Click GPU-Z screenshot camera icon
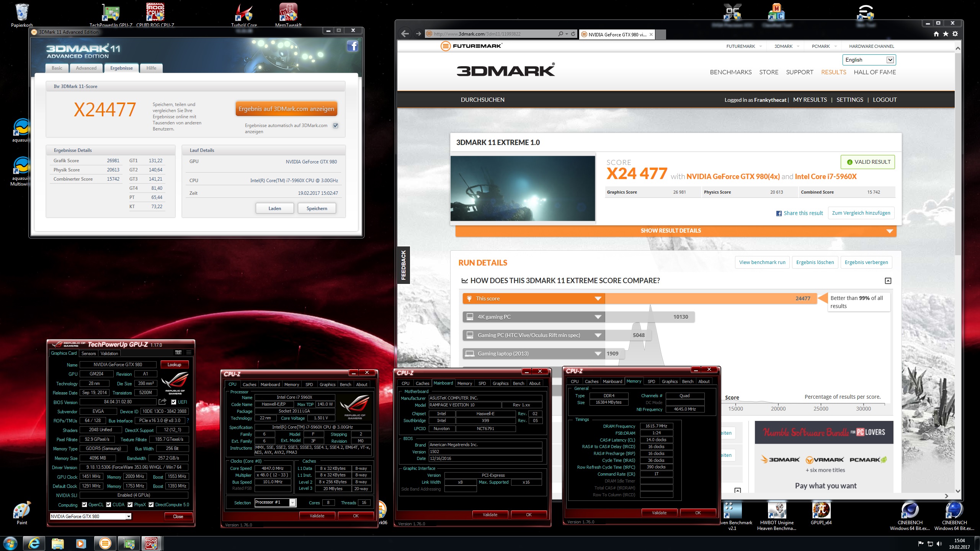 click(178, 352)
